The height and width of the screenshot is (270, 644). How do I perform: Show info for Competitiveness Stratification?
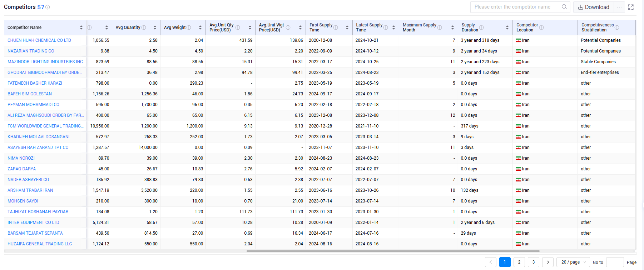coord(617,27)
